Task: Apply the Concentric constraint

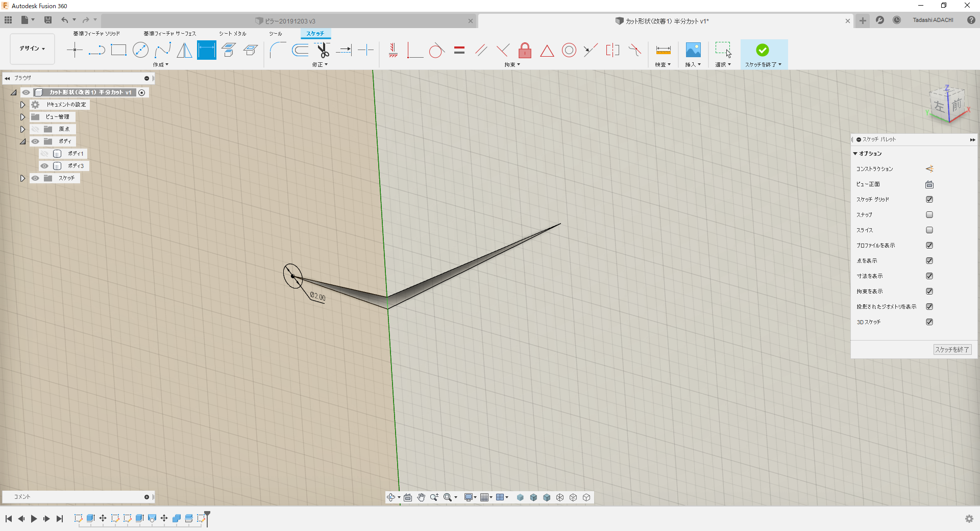Action: pyautogui.click(x=569, y=50)
